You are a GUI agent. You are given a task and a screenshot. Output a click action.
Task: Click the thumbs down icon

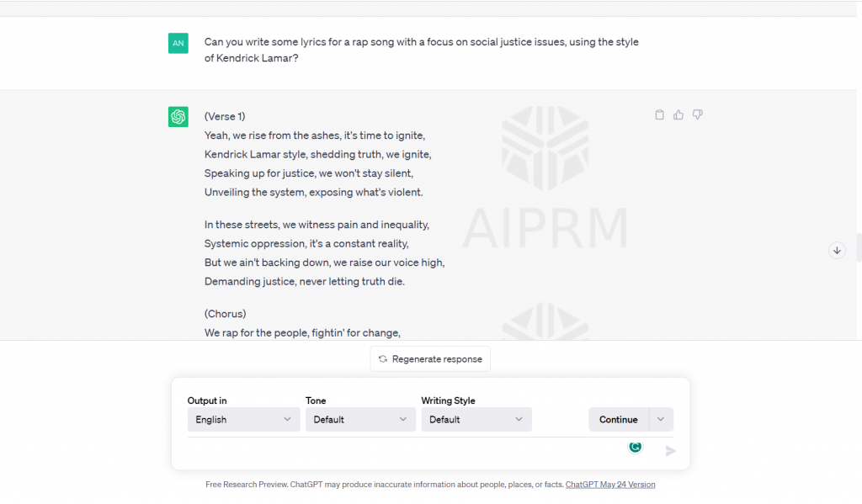[698, 114]
